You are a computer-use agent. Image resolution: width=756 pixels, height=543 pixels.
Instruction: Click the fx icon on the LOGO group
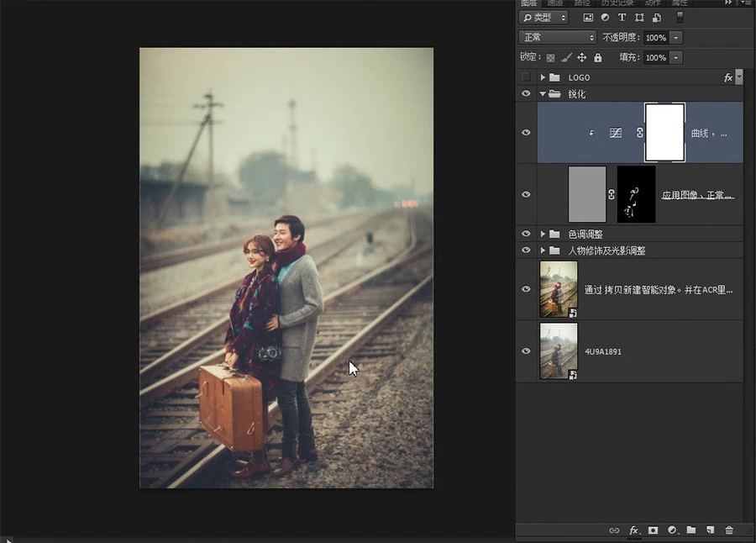(727, 77)
